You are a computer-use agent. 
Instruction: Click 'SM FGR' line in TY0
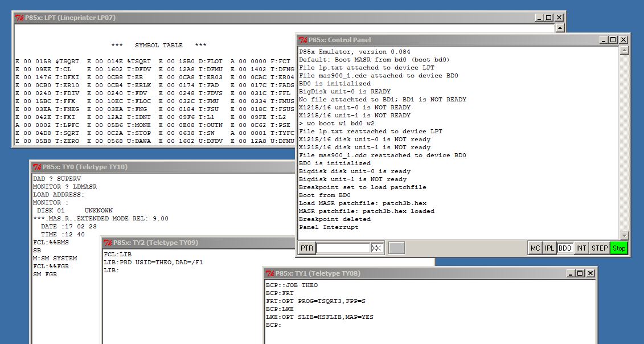(45, 275)
